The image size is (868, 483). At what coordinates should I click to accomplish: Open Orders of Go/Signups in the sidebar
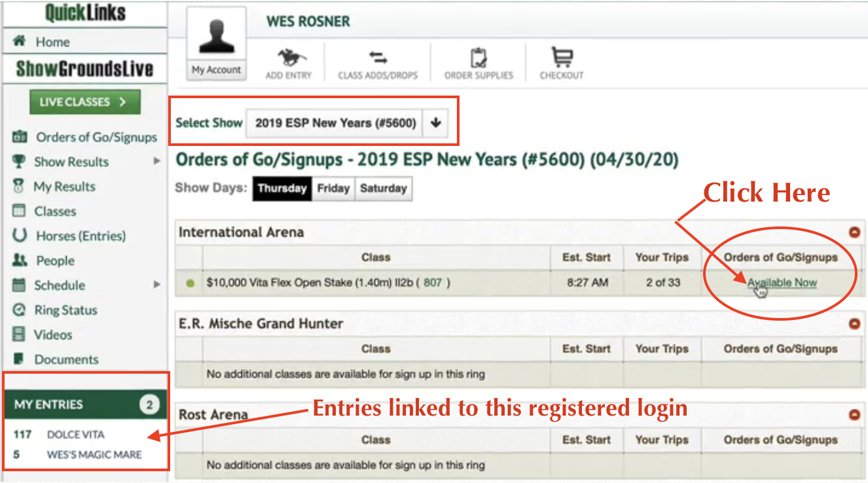coord(96,137)
